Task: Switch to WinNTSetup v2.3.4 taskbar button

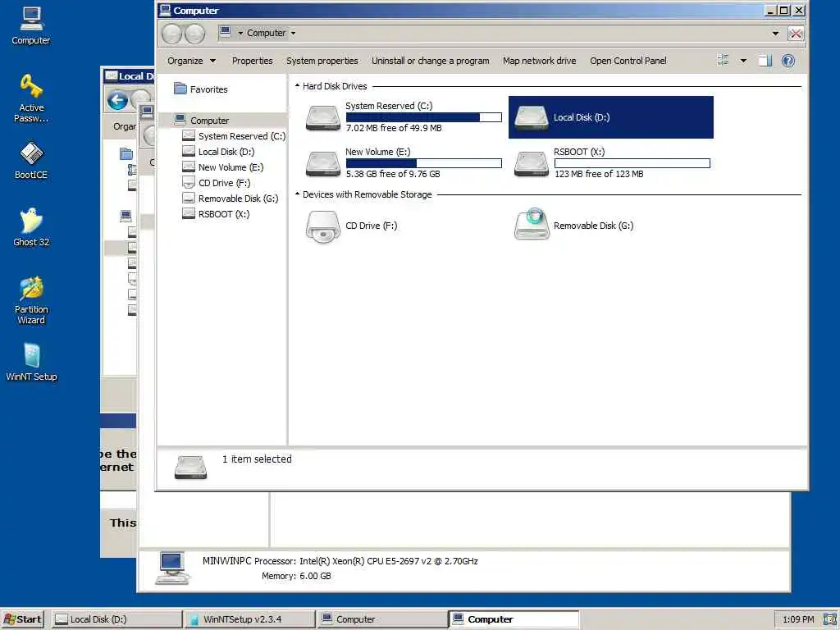Action: point(249,619)
